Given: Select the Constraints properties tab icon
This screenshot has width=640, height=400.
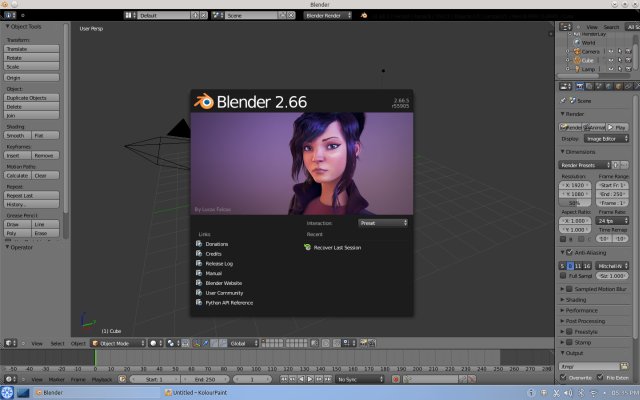Looking at the screenshot, I should tap(628, 86).
